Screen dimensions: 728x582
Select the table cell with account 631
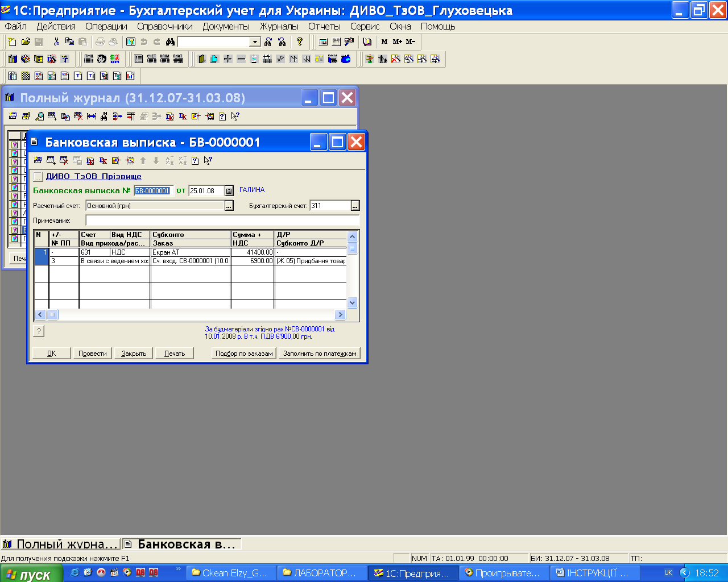click(x=94, y=252)
